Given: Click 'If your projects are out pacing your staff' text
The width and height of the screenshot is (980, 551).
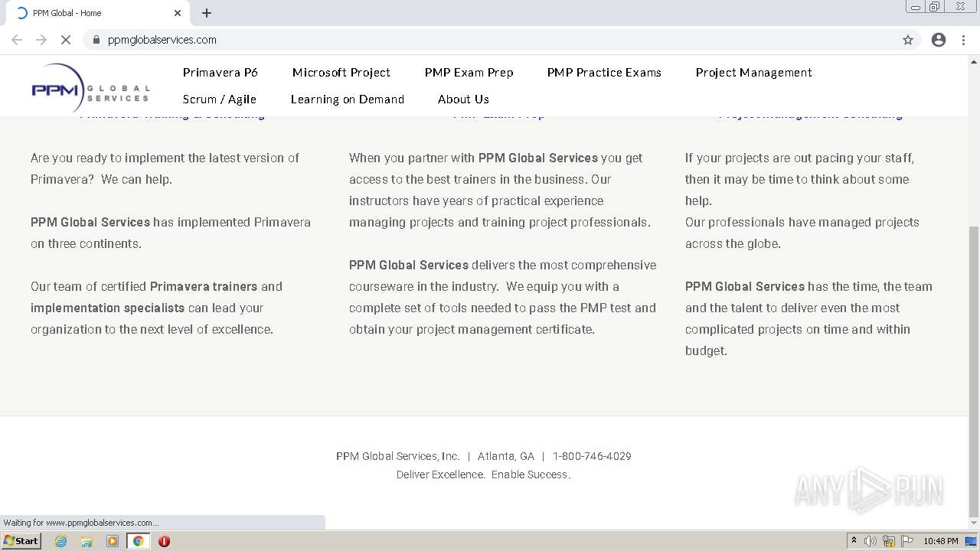Looking at the screenshot, I should pos(799,158).
